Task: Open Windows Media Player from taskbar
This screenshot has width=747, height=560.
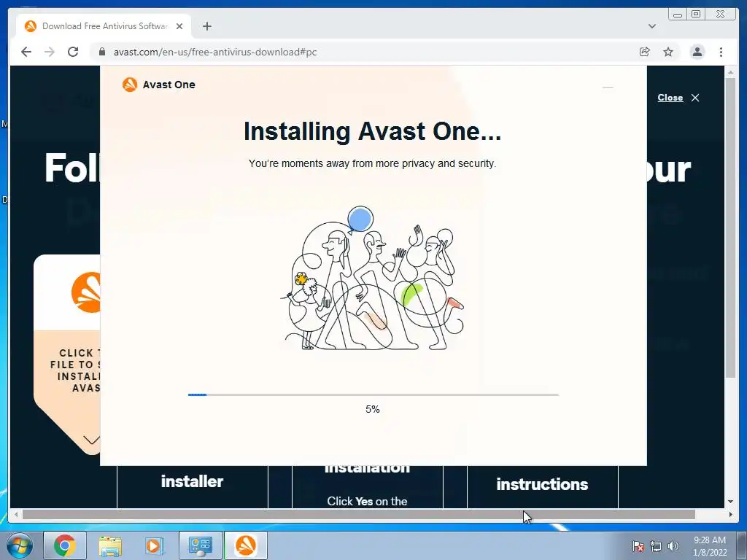Action: point(155,545)
